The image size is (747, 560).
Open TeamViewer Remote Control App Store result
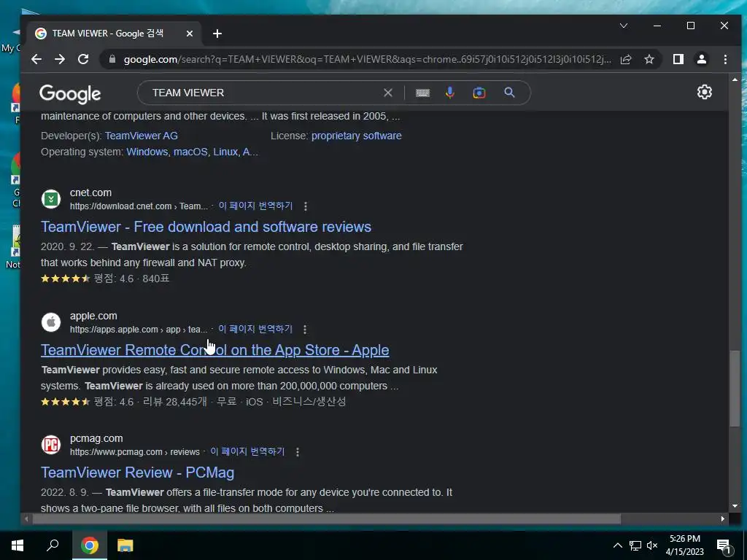(215, 350)
